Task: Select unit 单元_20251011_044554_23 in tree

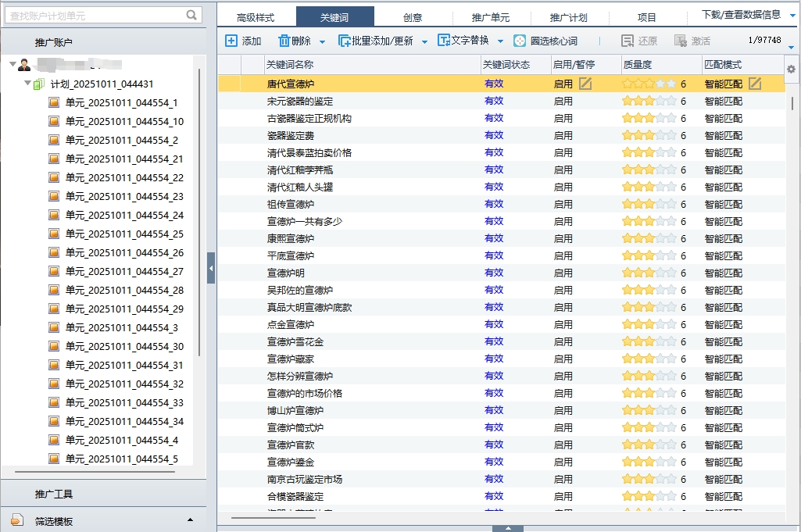Action: 124,196
